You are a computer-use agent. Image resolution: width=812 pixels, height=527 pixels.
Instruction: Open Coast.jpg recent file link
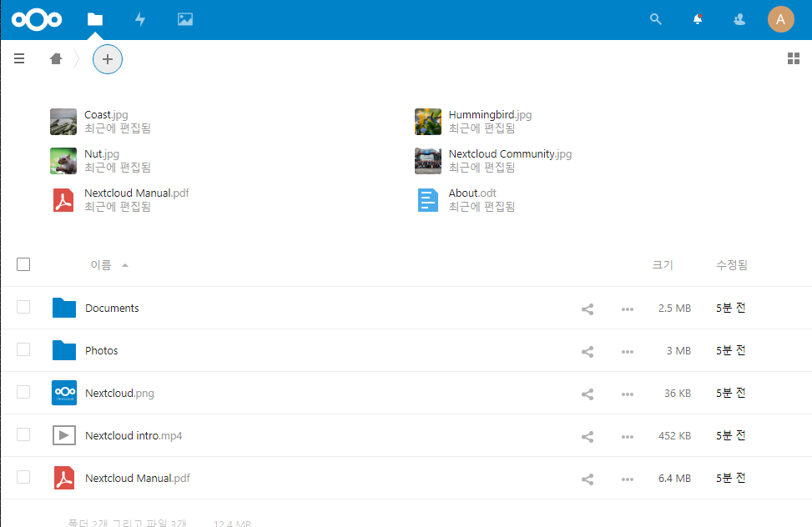[106, 115]
